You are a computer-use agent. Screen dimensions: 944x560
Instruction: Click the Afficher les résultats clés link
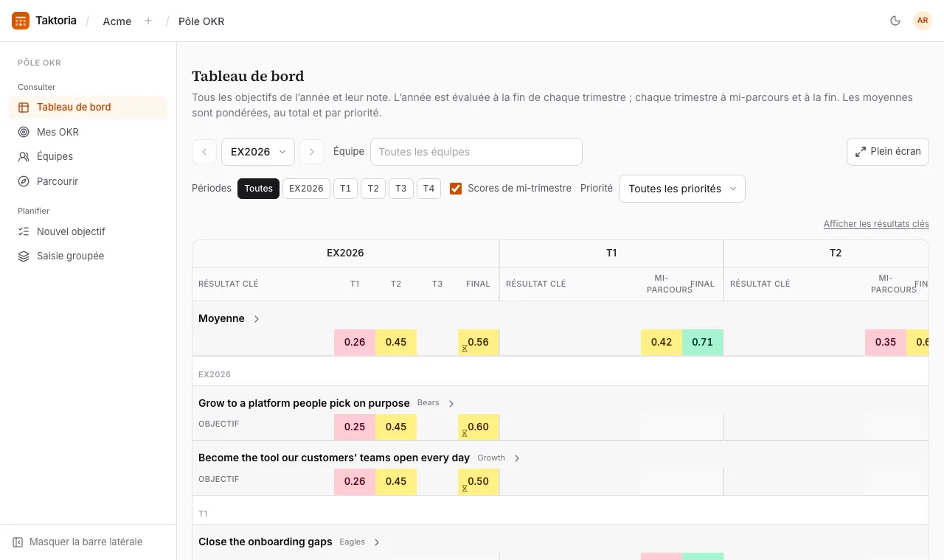tap(876, 224)
